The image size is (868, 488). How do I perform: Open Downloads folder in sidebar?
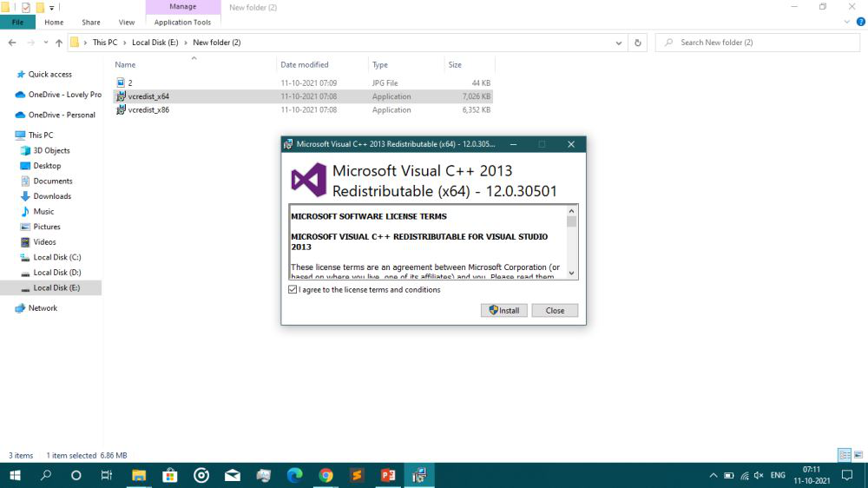45,196
